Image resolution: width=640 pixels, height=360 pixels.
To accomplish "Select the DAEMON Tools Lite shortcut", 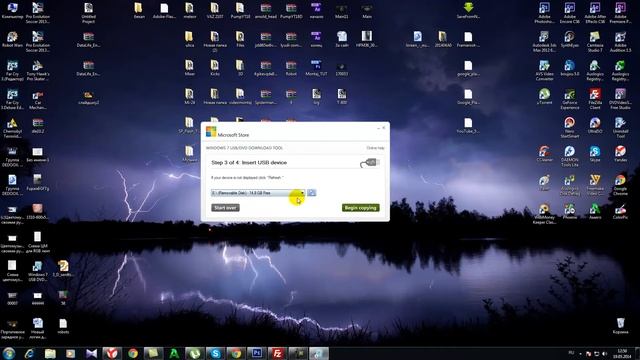I will point(570,156).
